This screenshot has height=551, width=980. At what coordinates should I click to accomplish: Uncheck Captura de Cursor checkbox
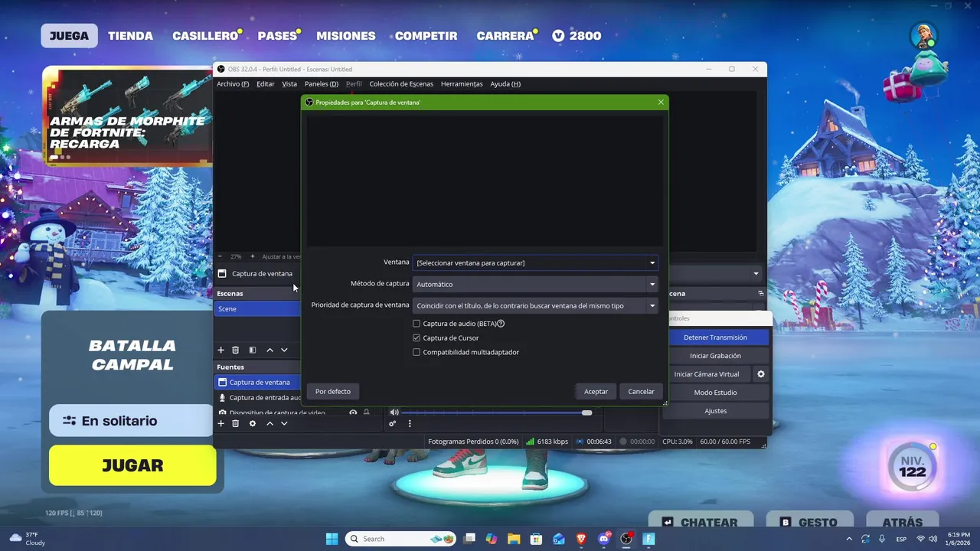(416, 337)
